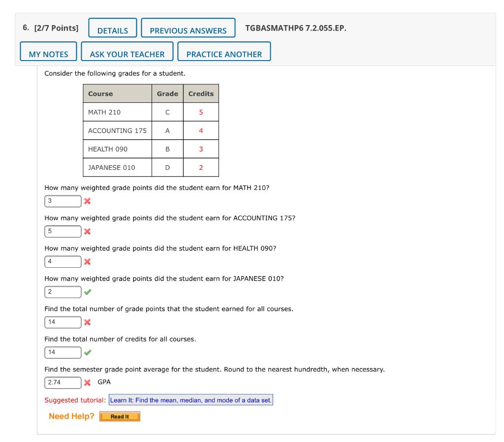Click the red credits value 4 for ACCOUNTING 175
Screen dimensions: 504x442
pyautogui.click(x=201, y=130)
